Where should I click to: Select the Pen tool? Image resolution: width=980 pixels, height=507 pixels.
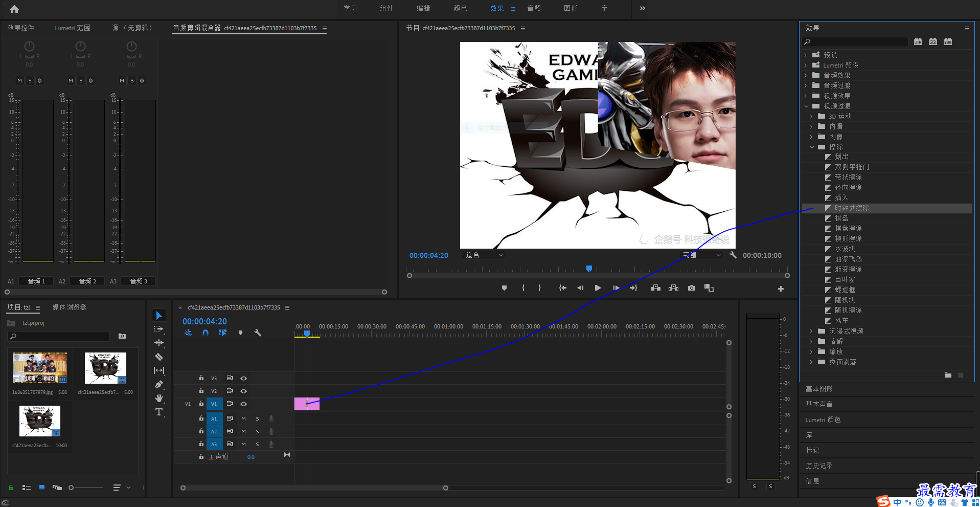pyautogui.click(x=159, y=384)
